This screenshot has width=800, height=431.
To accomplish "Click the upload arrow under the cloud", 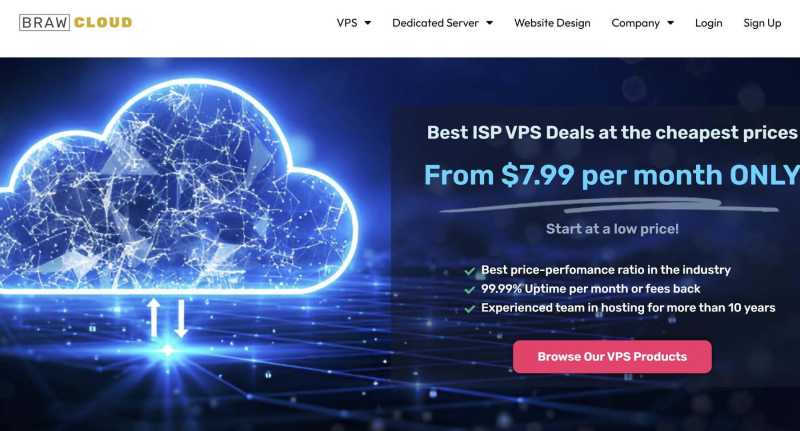I will [154, 318].
